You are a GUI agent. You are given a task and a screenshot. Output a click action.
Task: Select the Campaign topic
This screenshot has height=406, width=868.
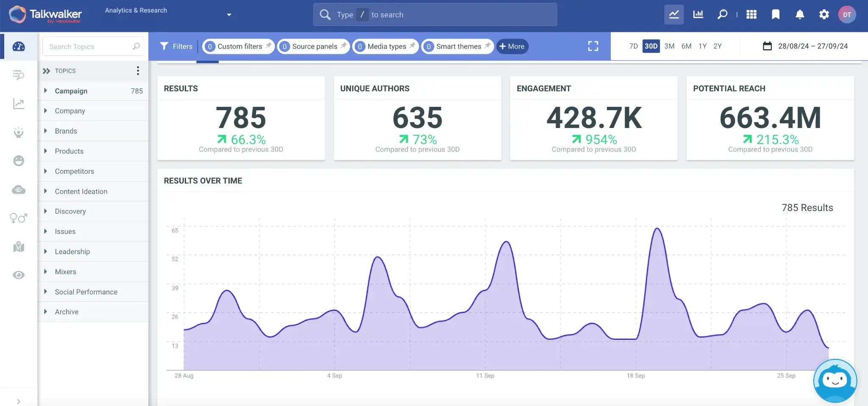71,91
